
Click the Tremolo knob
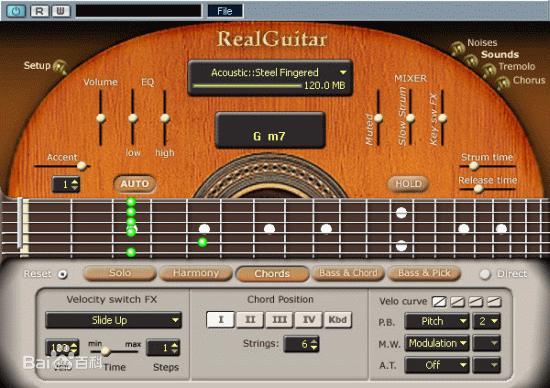489,70
